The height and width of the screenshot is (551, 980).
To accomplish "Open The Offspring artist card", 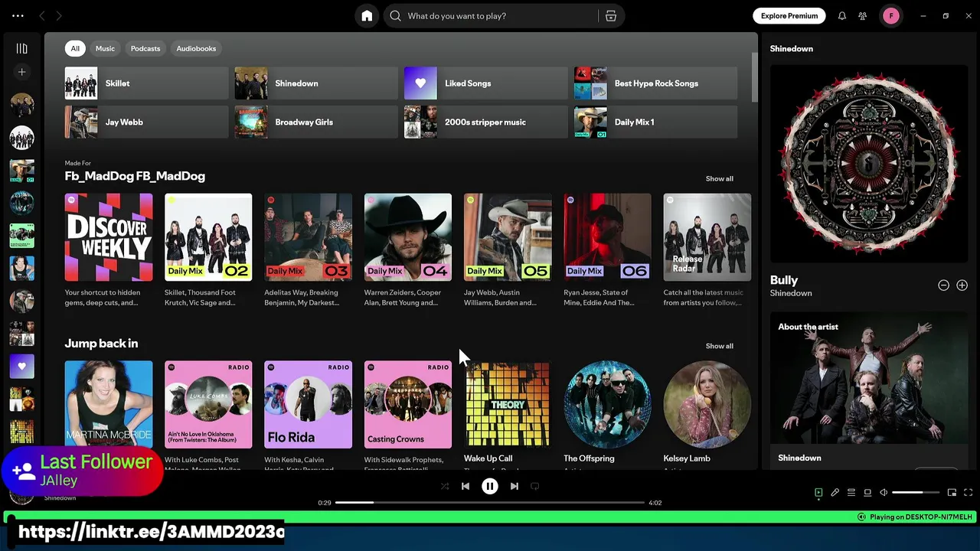I will [x=607, y=413].
